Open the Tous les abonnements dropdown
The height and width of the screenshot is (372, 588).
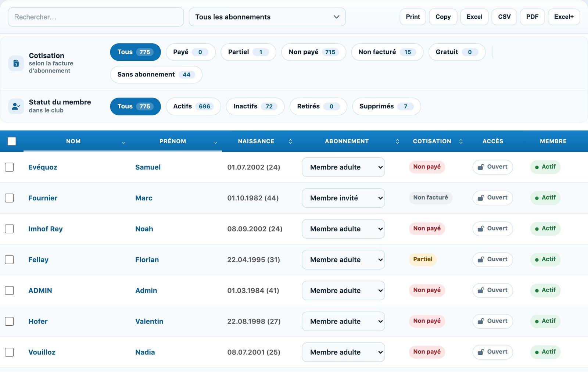[267, 17]
